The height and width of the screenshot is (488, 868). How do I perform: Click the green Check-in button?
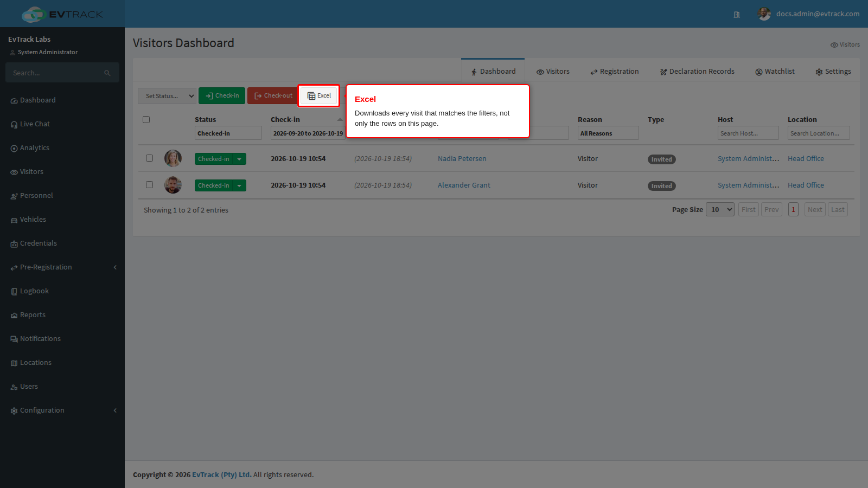(222, 95)
